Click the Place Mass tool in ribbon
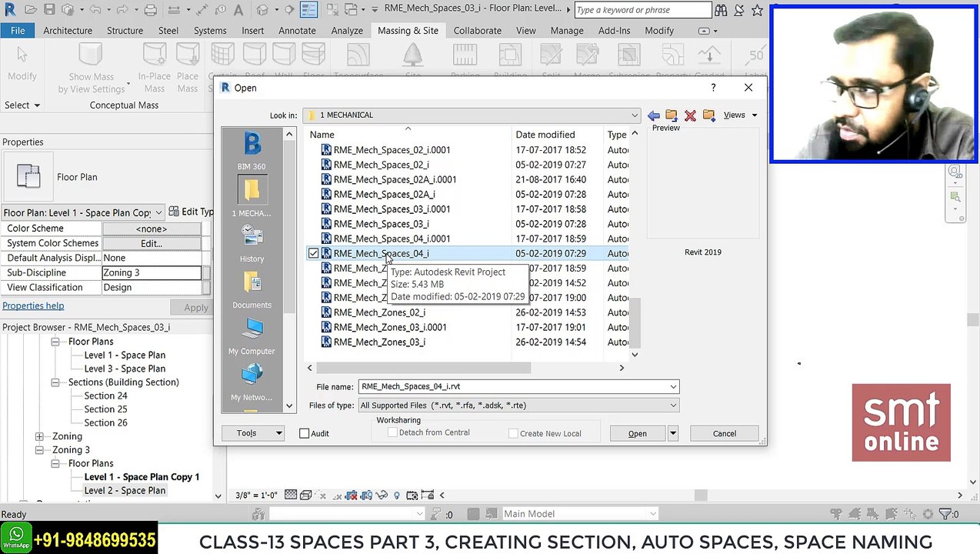Screen dimensions: 980x554 188,69
